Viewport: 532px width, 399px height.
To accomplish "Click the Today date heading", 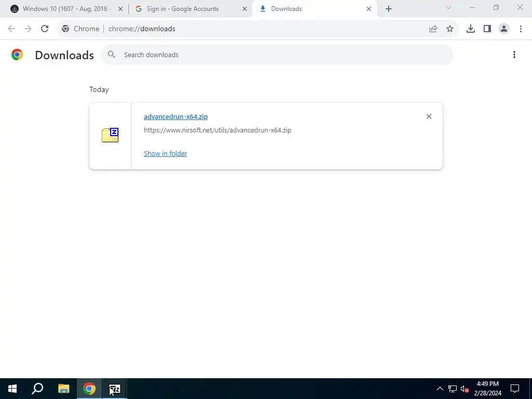I will tap(99, 89).
